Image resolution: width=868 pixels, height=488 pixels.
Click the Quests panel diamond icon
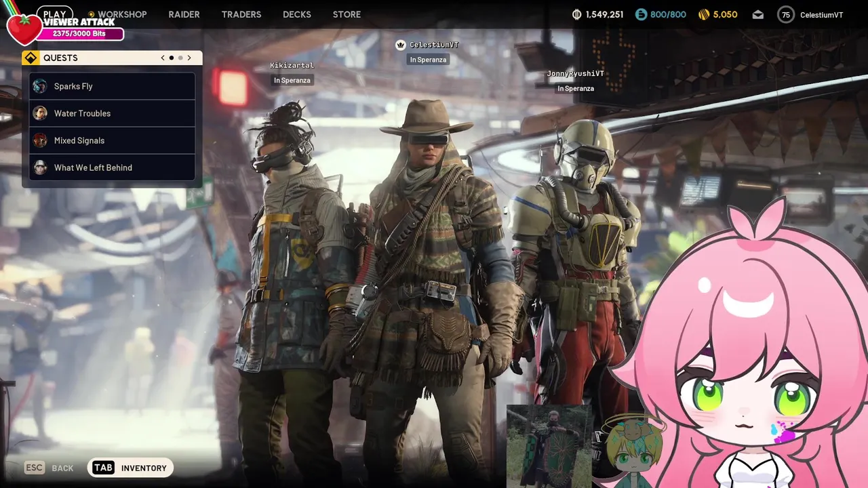pyautogui.click(x=31, y=58)
